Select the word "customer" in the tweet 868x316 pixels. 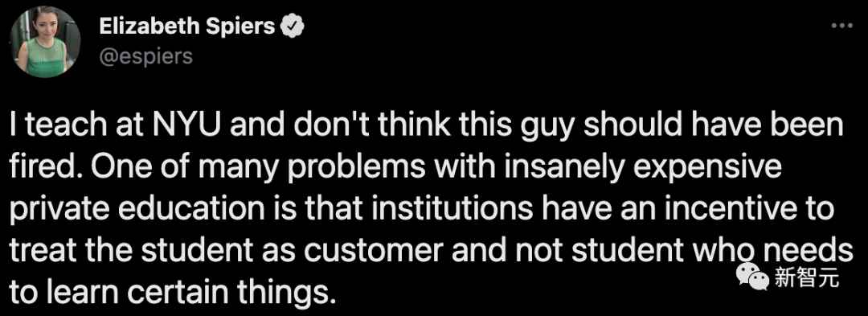(x=373, y=251)
